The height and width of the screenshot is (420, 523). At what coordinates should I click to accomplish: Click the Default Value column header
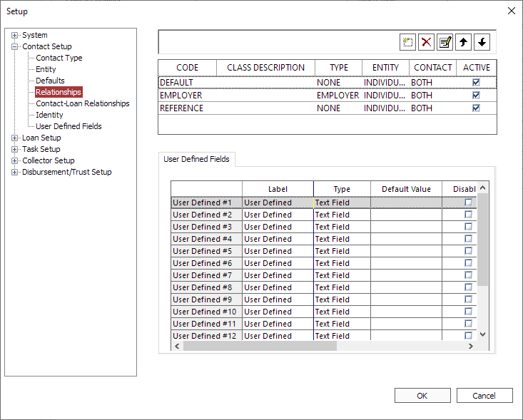coord(406,189)
